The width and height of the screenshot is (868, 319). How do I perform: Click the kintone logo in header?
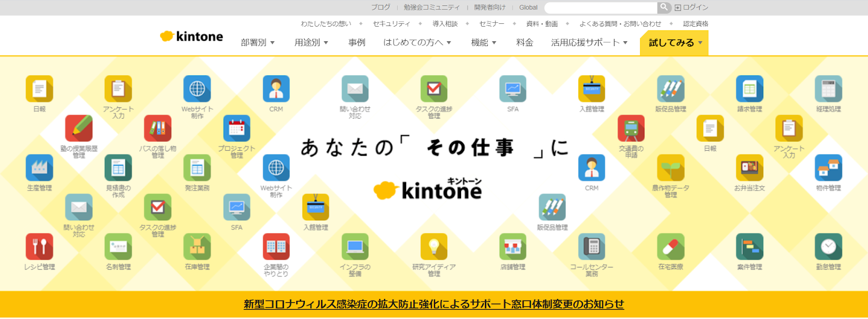[x=192, y=36]
